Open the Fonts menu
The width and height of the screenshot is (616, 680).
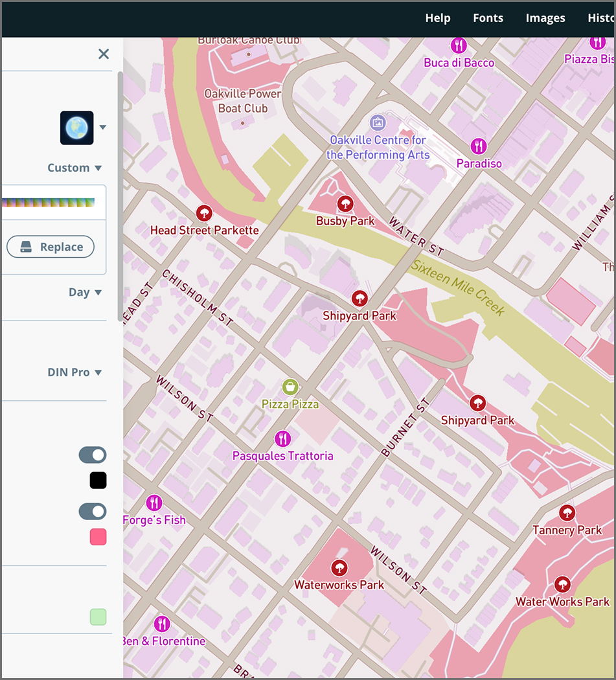[x=488, y=18]
